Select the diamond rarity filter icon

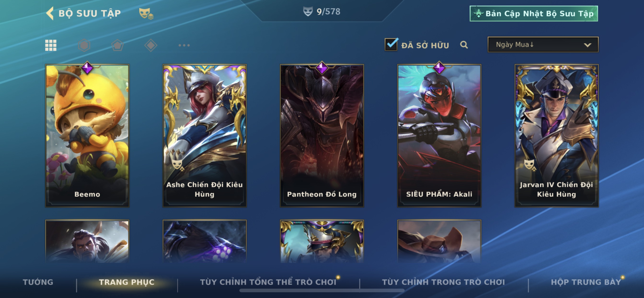(151, 45)
